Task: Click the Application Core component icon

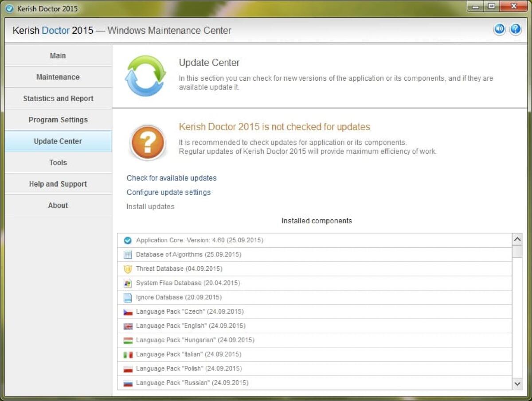Action: point(127,240)
